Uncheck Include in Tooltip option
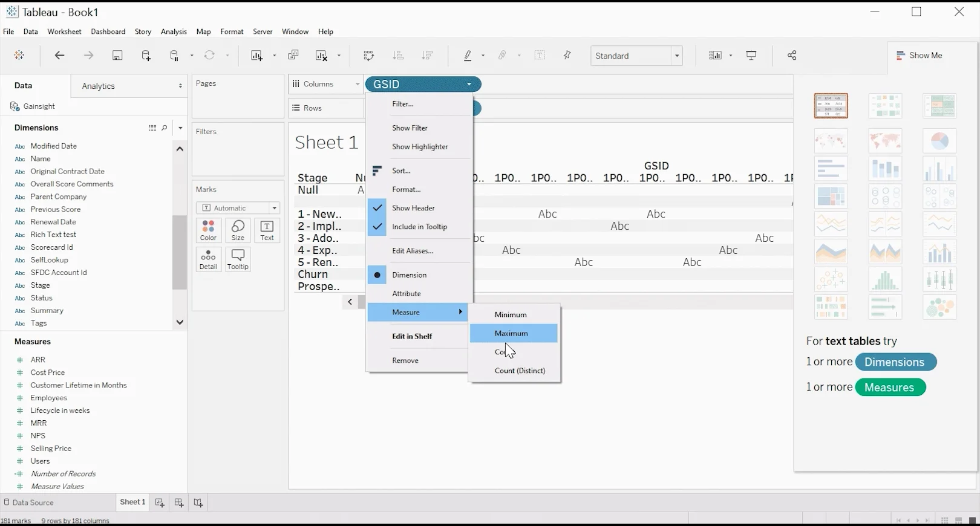Viewport: 980px width, 526px height. 419,227
